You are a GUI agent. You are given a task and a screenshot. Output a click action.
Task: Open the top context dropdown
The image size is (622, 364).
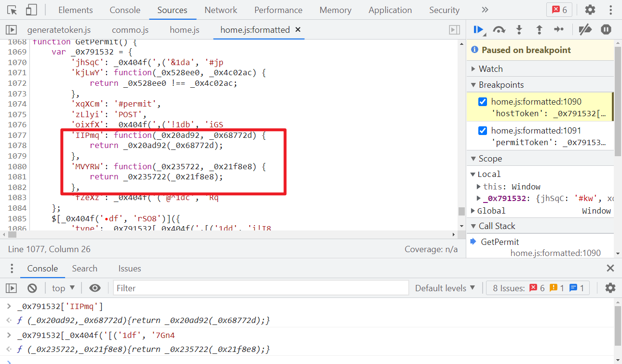coord(64,288)
